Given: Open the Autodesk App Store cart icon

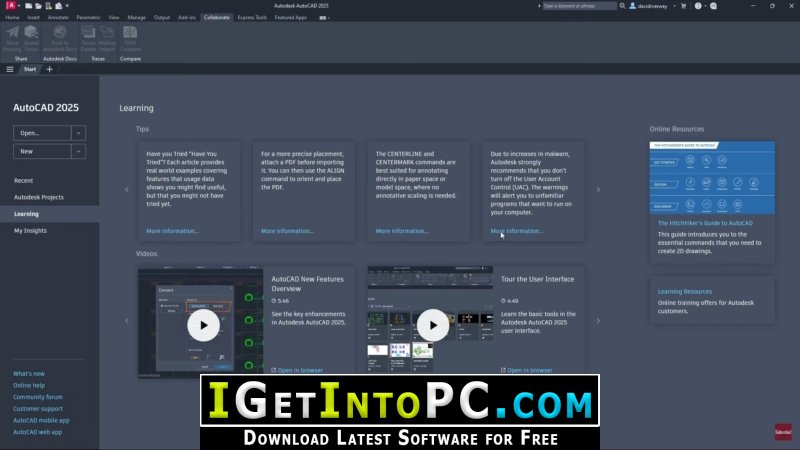Looking at the screenshot, I should pos(684,6).
